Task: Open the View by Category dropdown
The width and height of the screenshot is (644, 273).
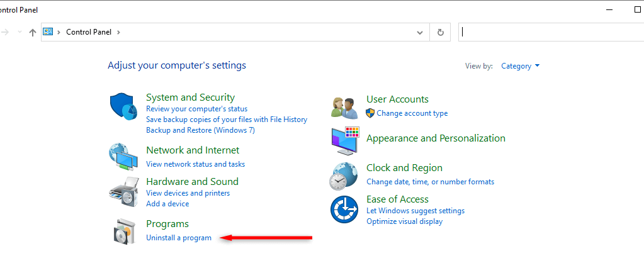Action: [521, 66]
